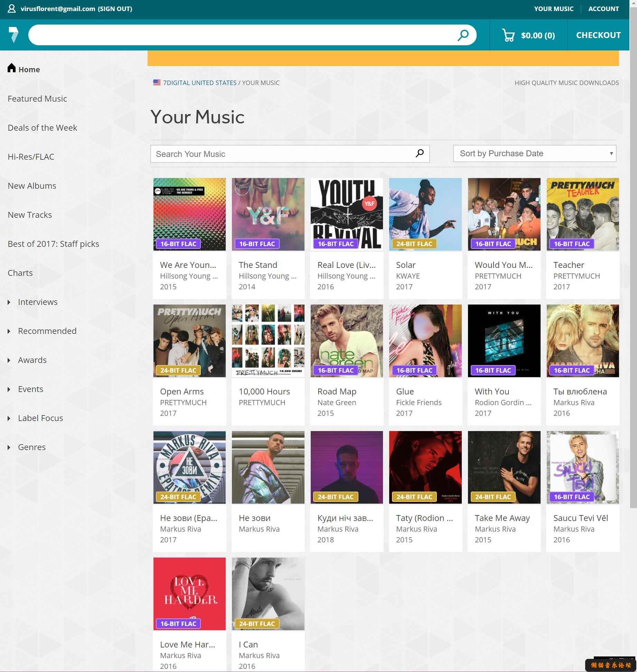637x672 pixels.
Task: Click the Solar album title text
Action: (x=406, y=265)
